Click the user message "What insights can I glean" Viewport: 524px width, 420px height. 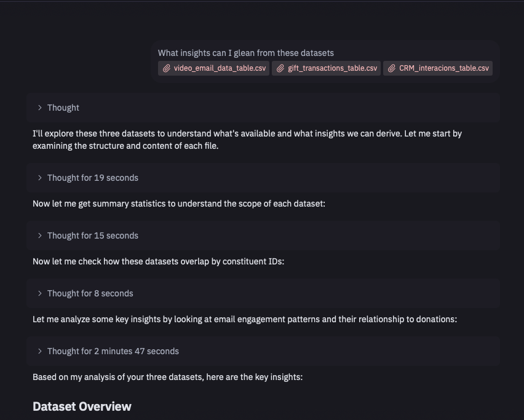(246, 53)
